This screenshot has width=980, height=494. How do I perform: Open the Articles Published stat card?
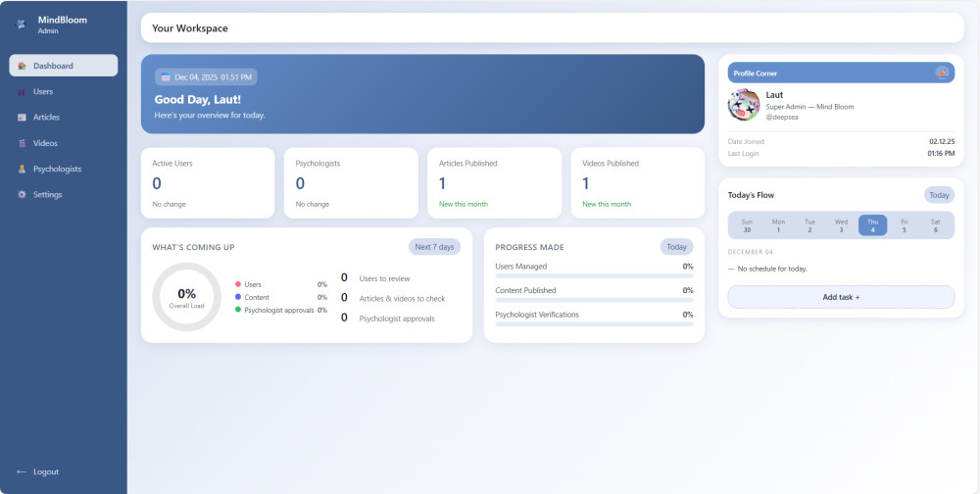pyautogui.click(x=494, y=183)
